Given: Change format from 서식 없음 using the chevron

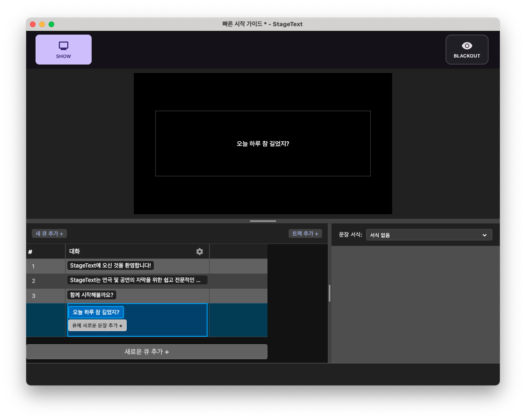Looking at the screenshot, I should (x=484, y=235).
